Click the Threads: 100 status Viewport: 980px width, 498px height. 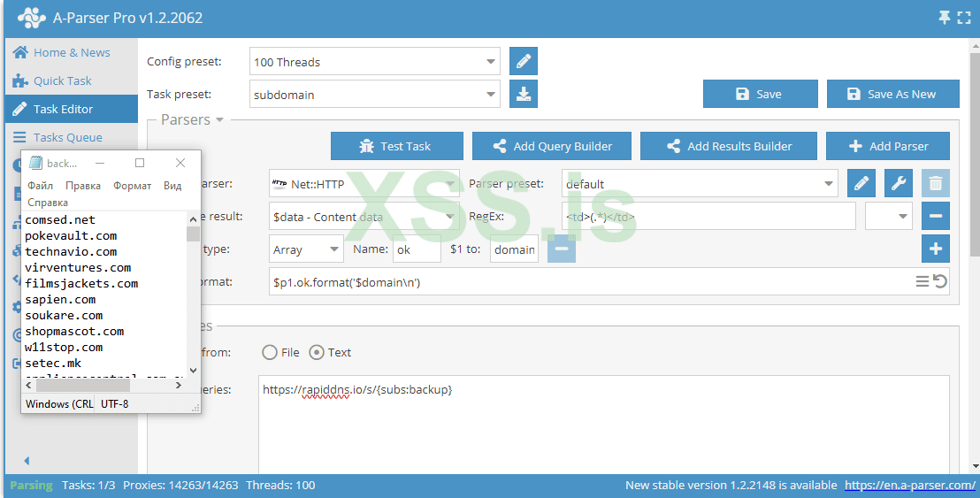click(x=280, y=485)
